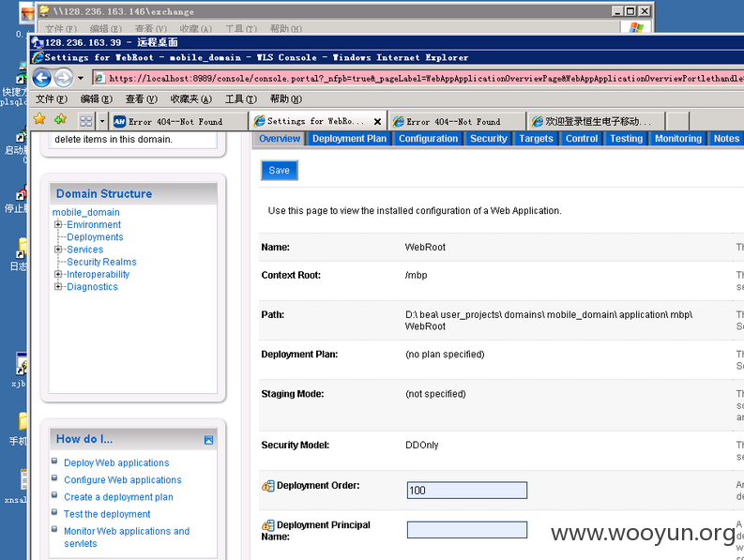Click the IE Forward arrow button

[x=63, y=78]
